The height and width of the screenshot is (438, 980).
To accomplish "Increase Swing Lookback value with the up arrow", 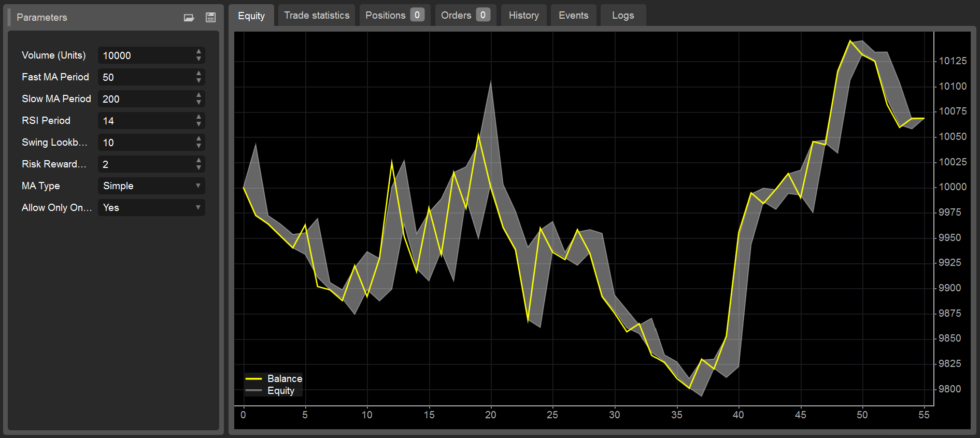I will [198, 139].
